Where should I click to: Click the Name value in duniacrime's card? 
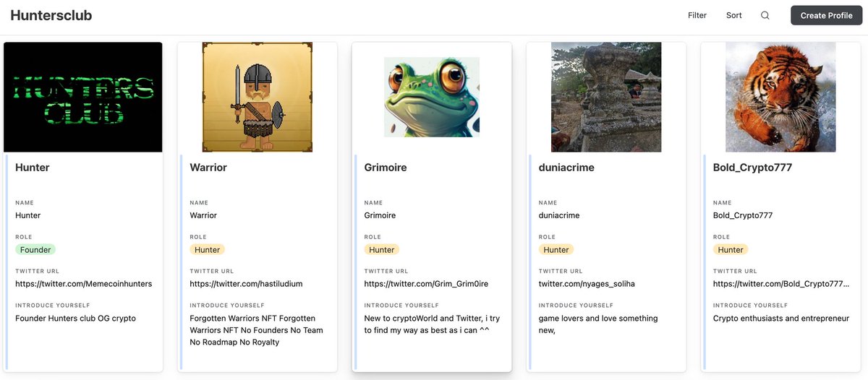559,215
